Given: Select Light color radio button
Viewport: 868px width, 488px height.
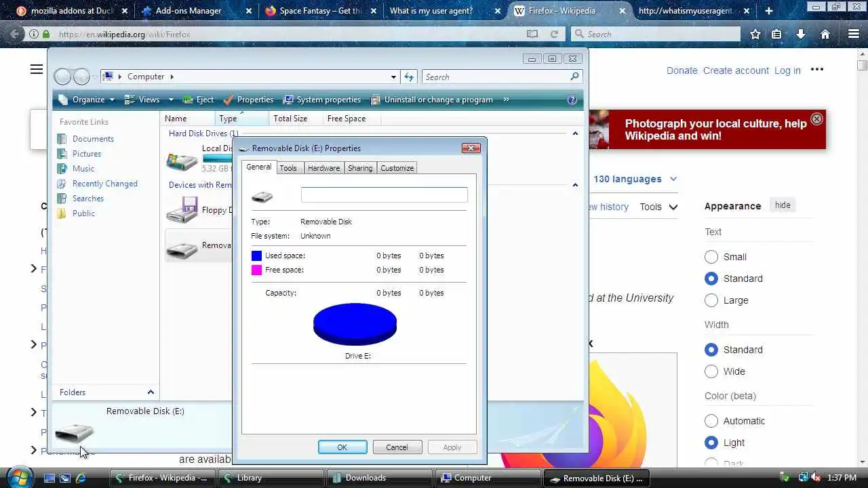Looking at the screenshot, I should point(711,443).
